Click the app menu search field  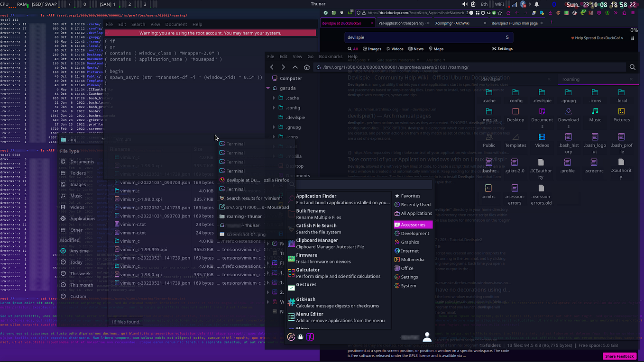[x=359, y=184]
